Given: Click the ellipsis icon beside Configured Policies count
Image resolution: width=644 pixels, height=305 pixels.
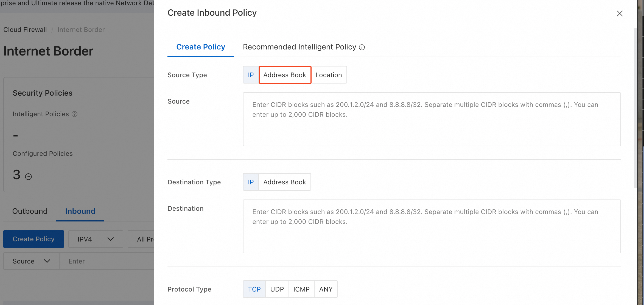Looking at the screenshot, I should point(28,176).
